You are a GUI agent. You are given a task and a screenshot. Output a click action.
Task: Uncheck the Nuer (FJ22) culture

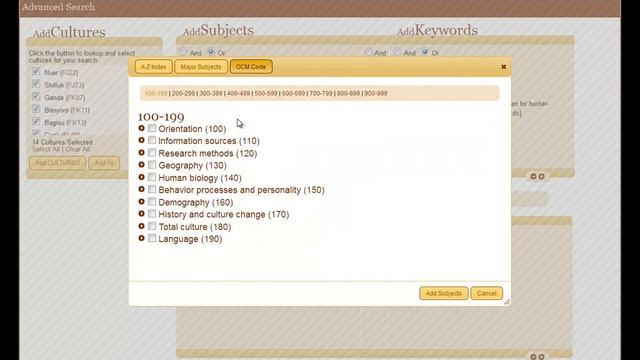(36, 71)
